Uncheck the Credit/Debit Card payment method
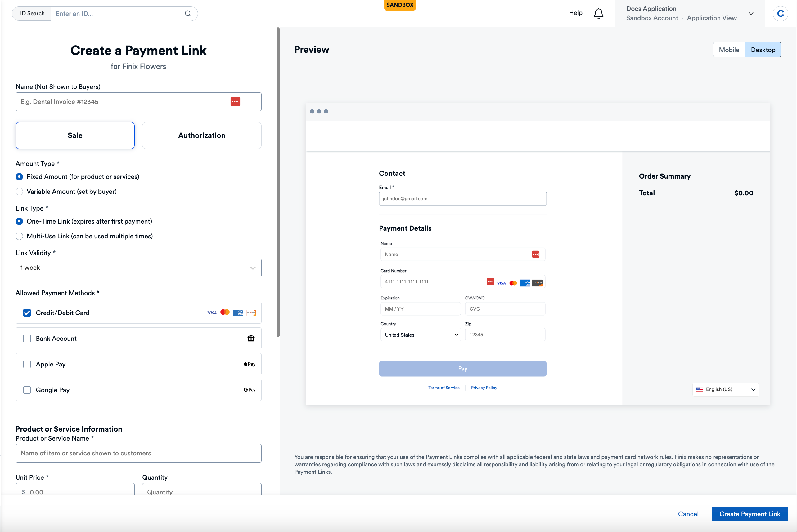Image resolution: width=797 pixels, height=532 pixels. [27, 313]
